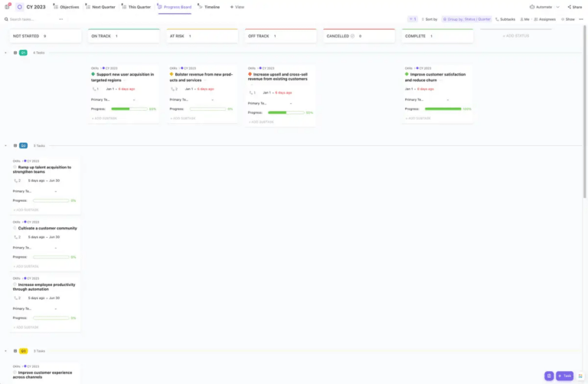This screenshot has width=588, height=384.
Task: Click the yellow Q3 quarter tag
Action: [x=23, y=351]
